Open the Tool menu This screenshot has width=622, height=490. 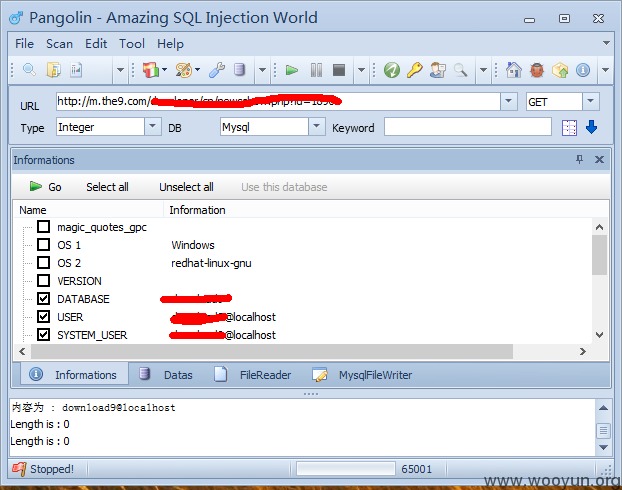coord(132,44)
